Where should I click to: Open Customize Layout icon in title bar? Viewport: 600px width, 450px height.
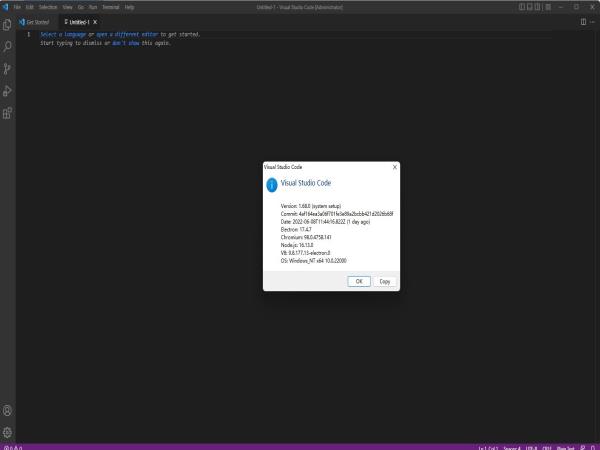548,7
